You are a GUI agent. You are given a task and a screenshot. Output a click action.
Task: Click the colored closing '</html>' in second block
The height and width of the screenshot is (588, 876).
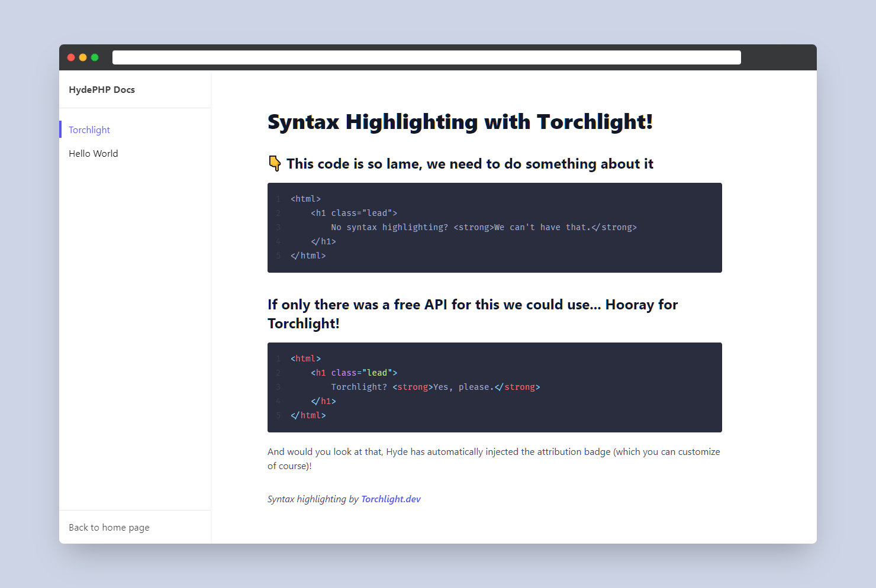(308, 415)
